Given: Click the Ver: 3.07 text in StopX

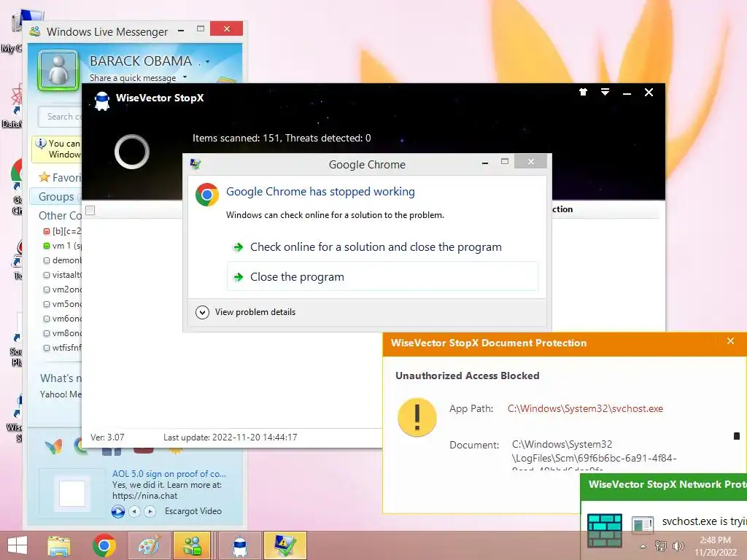Looking at the screenshot, I should (x=107, y=437).
